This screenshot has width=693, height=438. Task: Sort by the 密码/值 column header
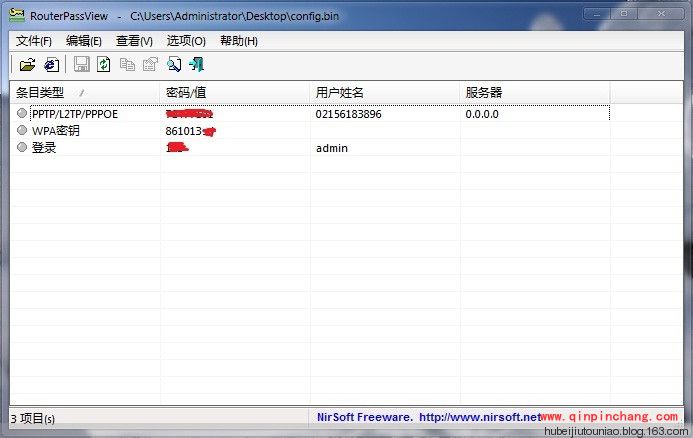tap(235, 93)
